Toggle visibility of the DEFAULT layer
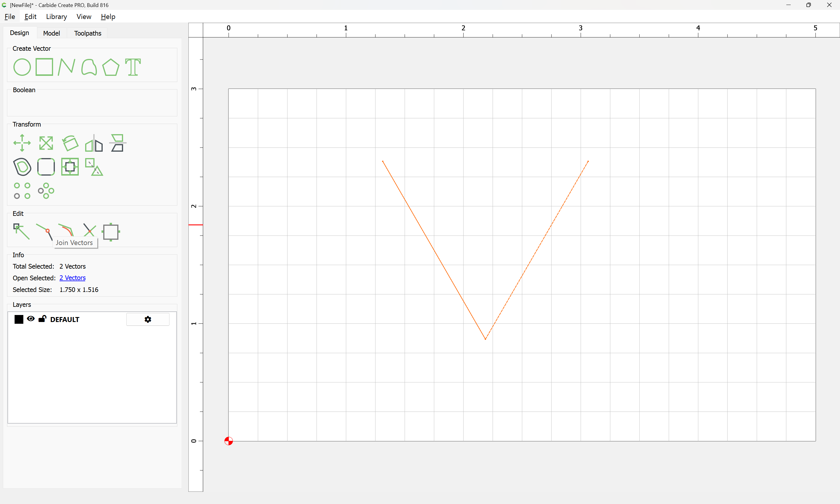 pyautogui.click(x=31, y=318)
